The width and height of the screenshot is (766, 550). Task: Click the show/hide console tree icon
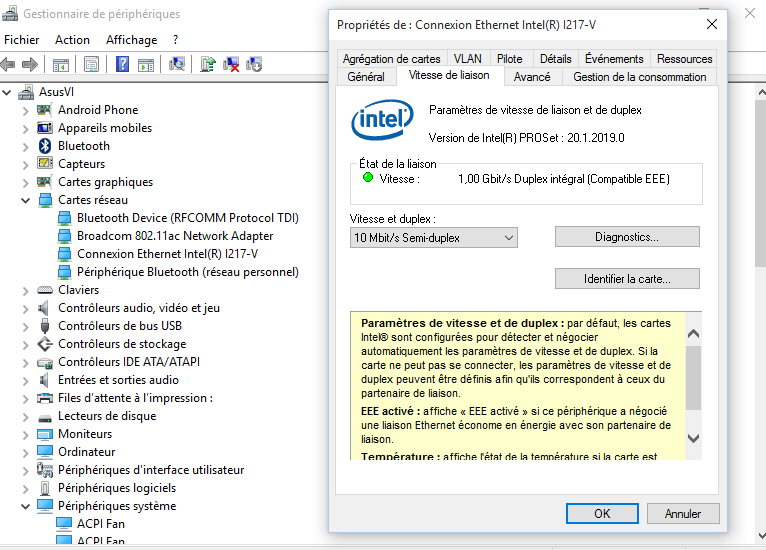coord(60,64)
